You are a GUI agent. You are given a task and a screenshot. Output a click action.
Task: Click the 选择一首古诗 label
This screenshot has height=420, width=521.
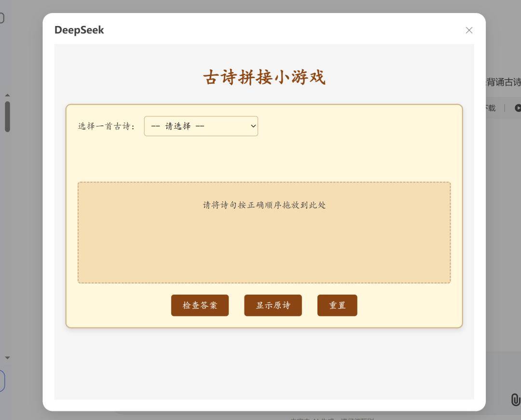coord(106,125)
